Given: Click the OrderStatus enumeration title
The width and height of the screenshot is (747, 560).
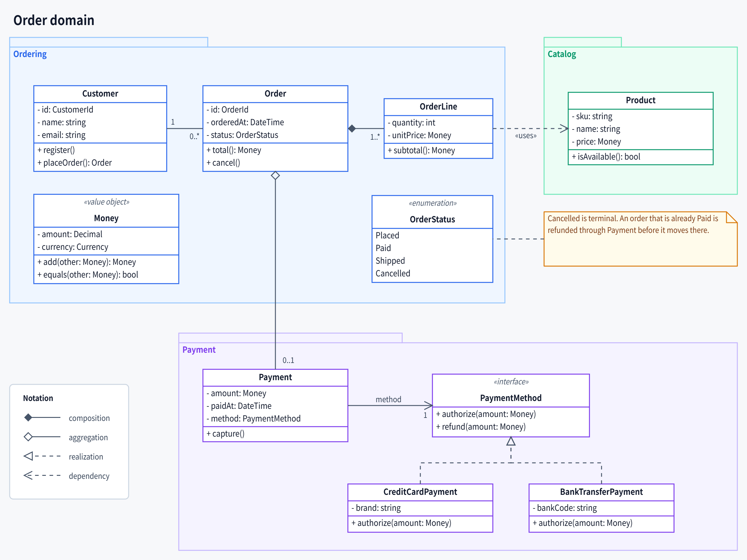Looking at the screenshot, I should click(x=432, y=219).
